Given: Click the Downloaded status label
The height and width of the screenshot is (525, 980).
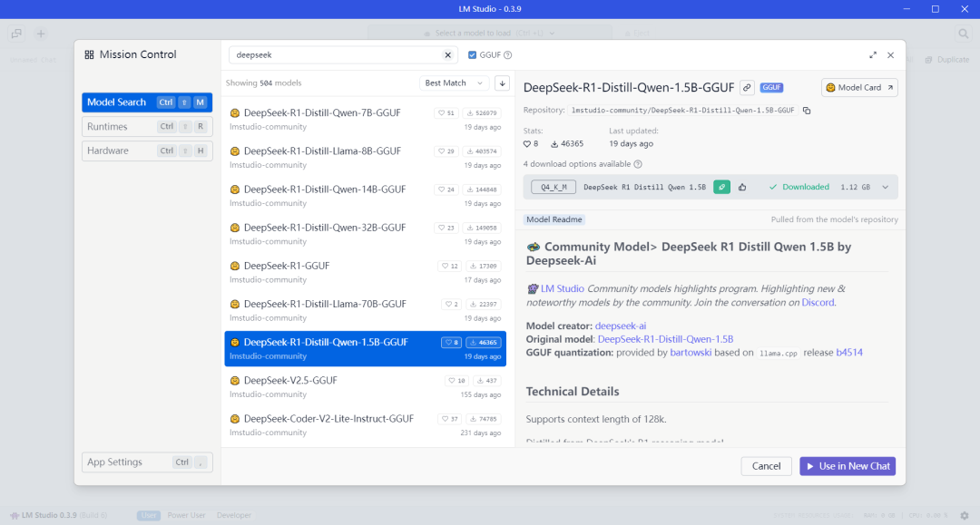Looking at the screenshot, I should pyautogui.click(x=799, y=188).
